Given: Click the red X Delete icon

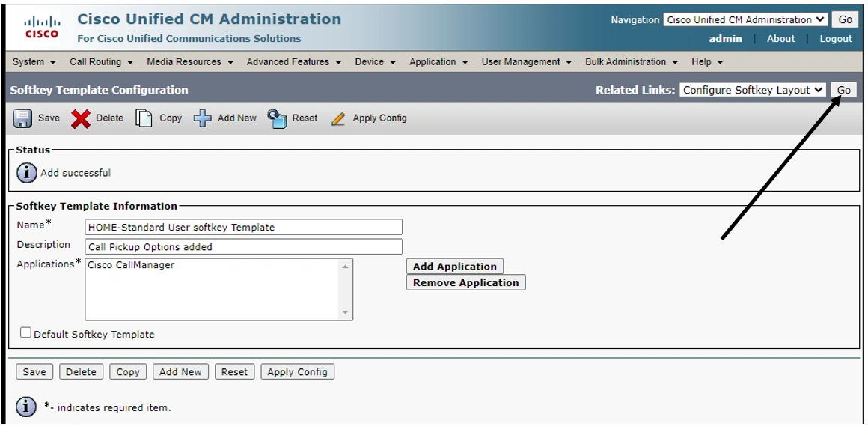Looking at the screenshot, I should click(81, 118).
